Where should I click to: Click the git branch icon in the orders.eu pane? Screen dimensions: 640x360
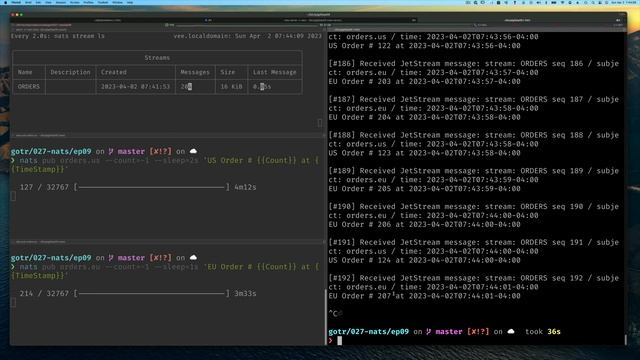pyautogui.click(x=111, y=258)
